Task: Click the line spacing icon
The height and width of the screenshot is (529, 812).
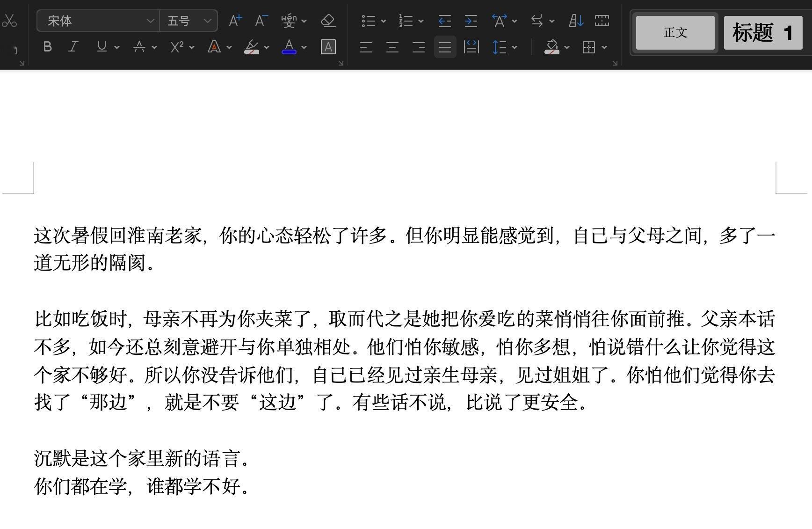Action: pyautogui.click(x=500, y=47)
